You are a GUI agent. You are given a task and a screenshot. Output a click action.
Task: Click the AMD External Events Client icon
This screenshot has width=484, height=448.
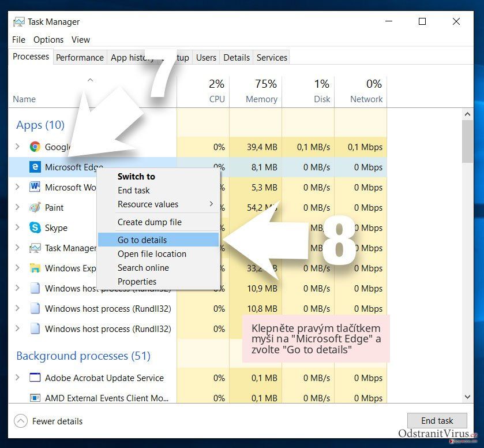point(35,398)
